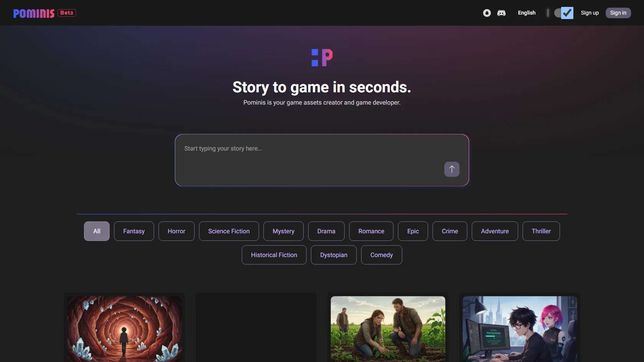Click the Pominis logo in header
644x362 pixels.
[x=34, y=13]
